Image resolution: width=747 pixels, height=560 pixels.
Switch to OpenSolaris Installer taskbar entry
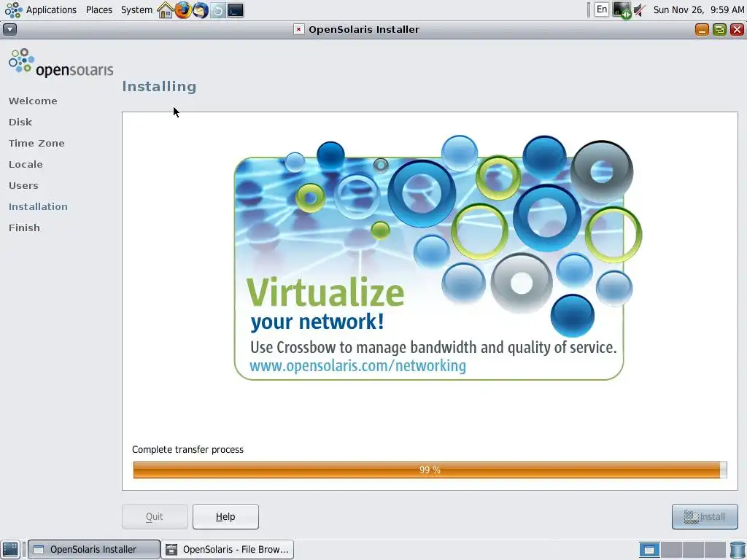pos(94,550)
